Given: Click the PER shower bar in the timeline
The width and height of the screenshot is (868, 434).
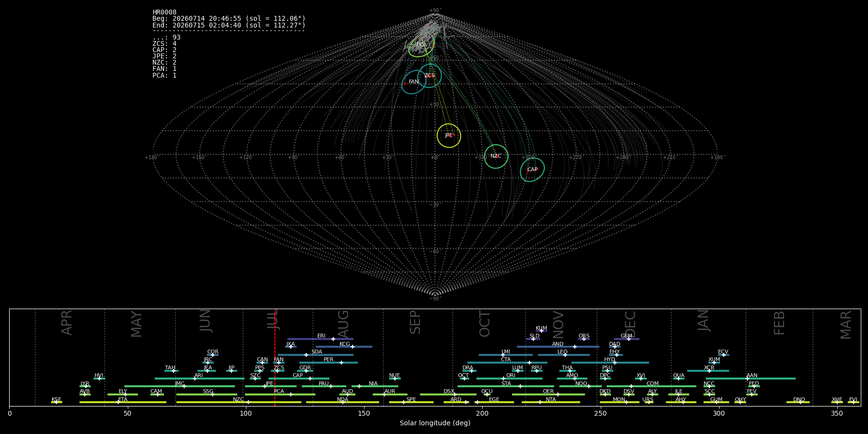Looking at the screenshot, I should tap(328, 363).
